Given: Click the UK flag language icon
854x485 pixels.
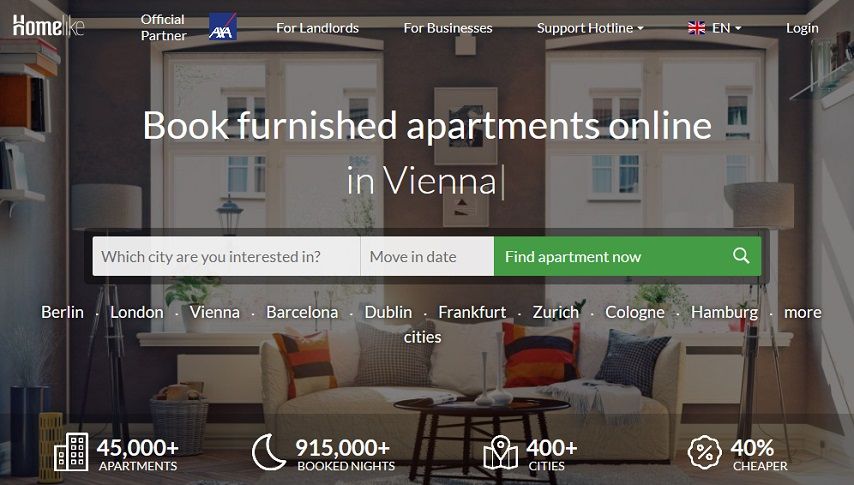Looking at the screenshot, I should coord(696,28).
